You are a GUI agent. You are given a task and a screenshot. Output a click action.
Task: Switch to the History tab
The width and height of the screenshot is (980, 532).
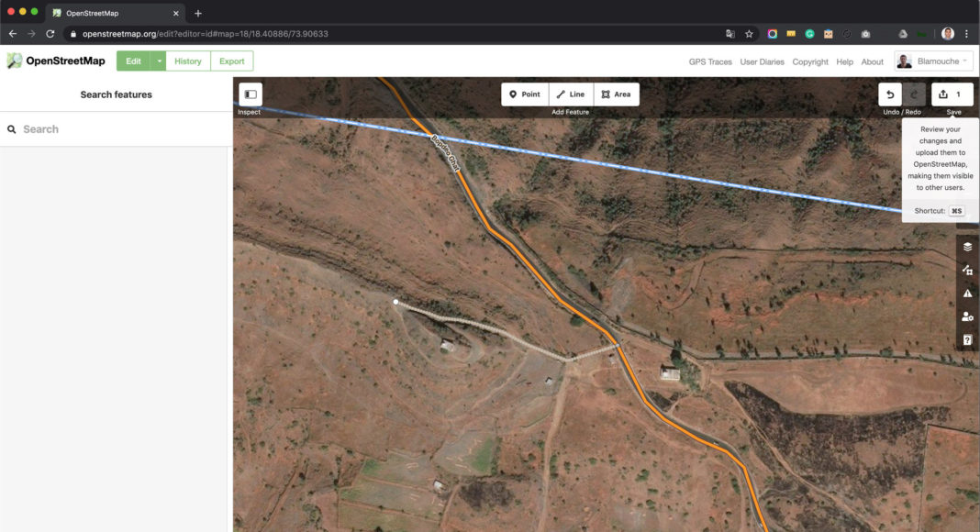pyautogui.click(x=188, y=61)
